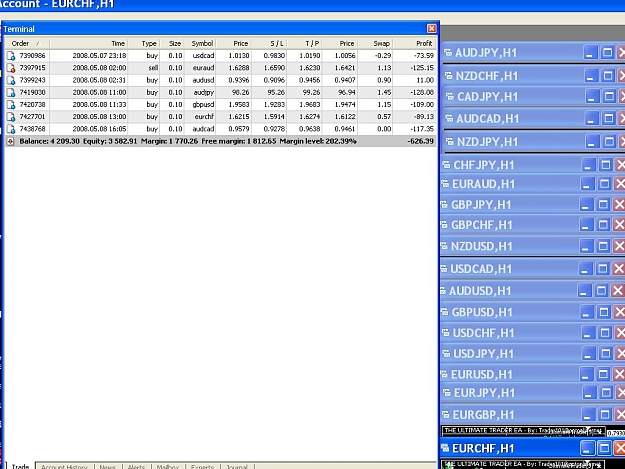The width and height of the screenshot is (625, 469).
Task: Maximize the NZDCHF,H1 chart window
Action: click(608, 75)
